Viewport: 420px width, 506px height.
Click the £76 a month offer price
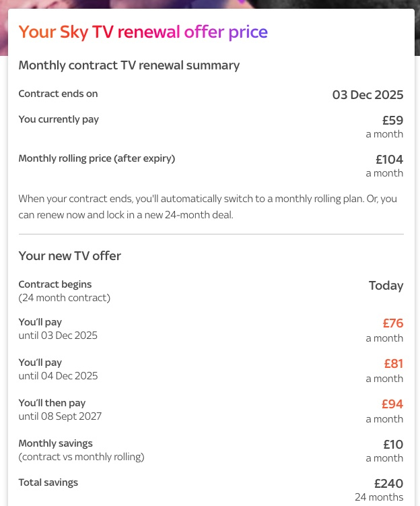point(393,323)
